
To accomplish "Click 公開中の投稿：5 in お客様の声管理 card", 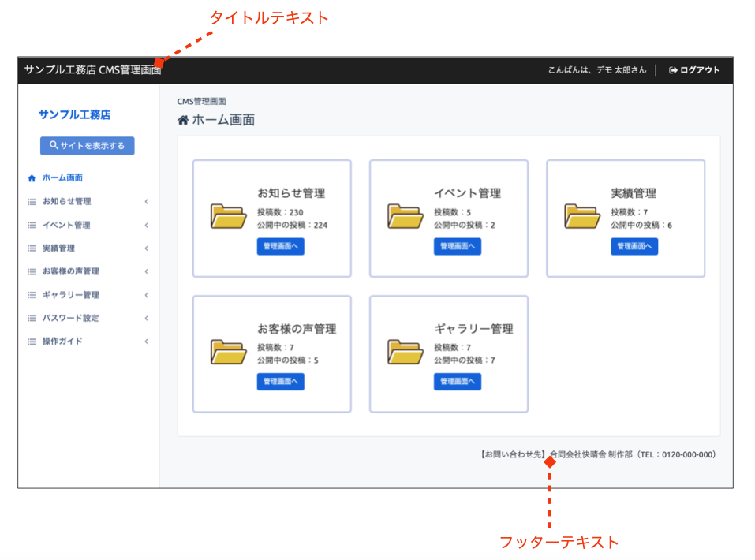I will tap(288, 360).
